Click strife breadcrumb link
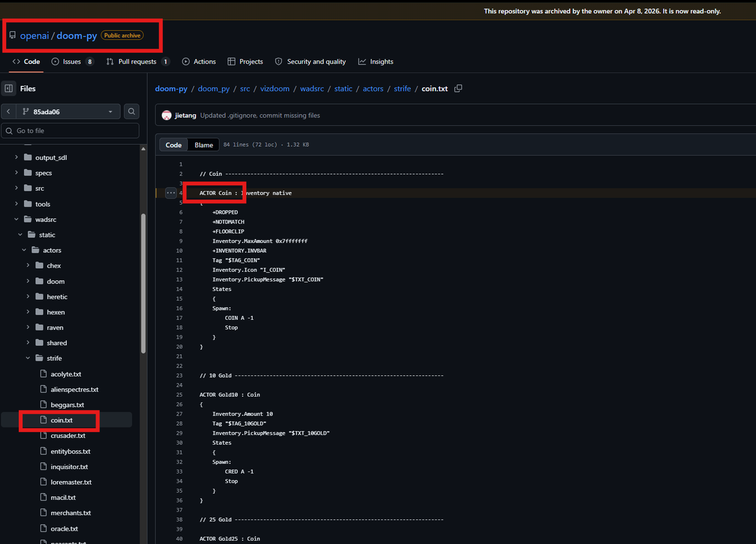Image resolution: width=756 pixels, height=544 pixels. pos(403,89)
